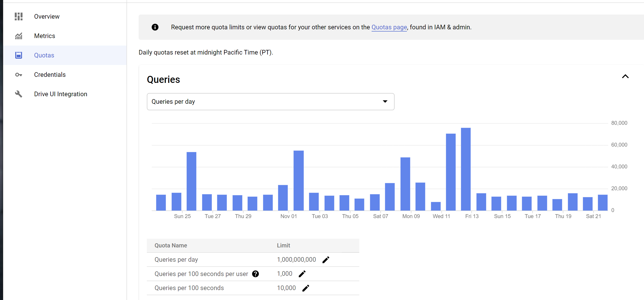Follow the Quotas page link
This screenshot has width=644, height=300.
[x=389, y=27]
